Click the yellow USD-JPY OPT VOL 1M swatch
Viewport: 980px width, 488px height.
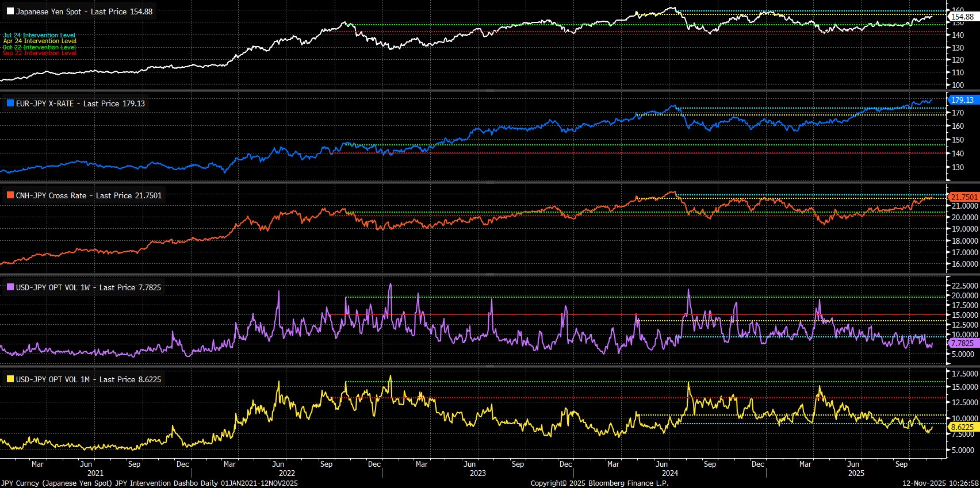(x=10, y=379)
